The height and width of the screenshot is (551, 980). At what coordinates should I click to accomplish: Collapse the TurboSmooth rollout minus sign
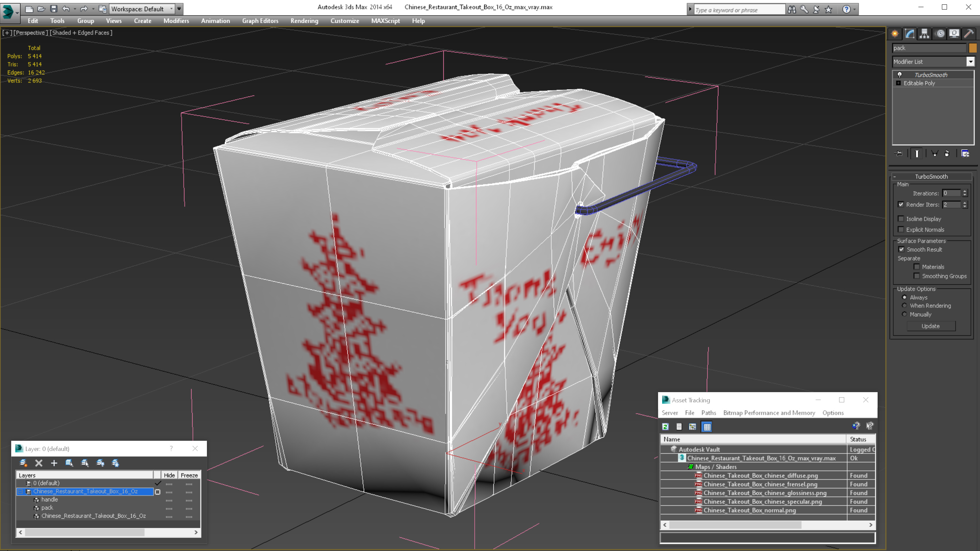[x=894, y=177]
